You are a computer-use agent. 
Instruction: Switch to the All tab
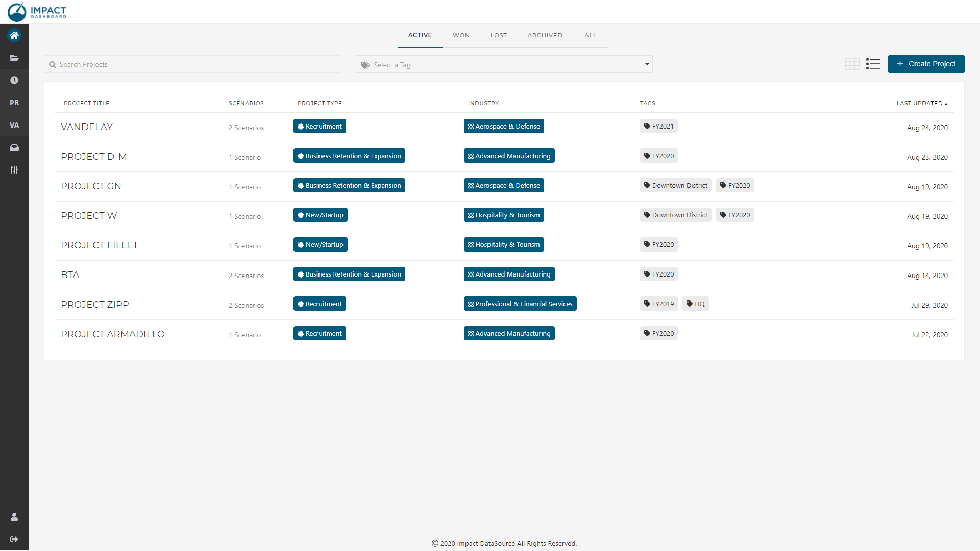(591, 35)
